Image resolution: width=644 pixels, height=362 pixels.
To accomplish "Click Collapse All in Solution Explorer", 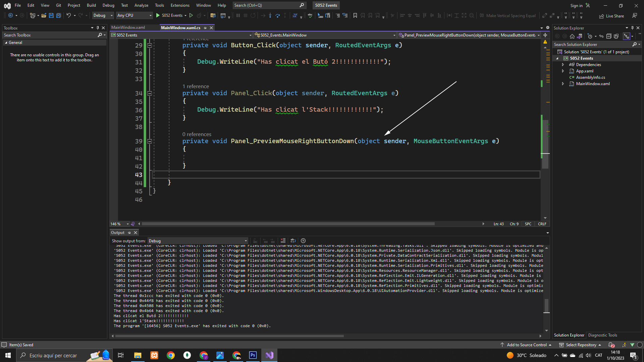I will click(x=609, y=36).
